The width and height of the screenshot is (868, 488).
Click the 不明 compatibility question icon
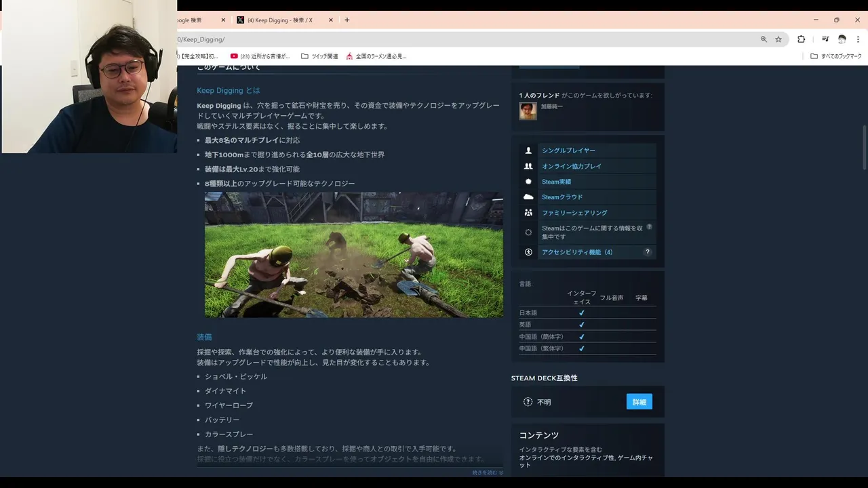(x=528, y=402)
